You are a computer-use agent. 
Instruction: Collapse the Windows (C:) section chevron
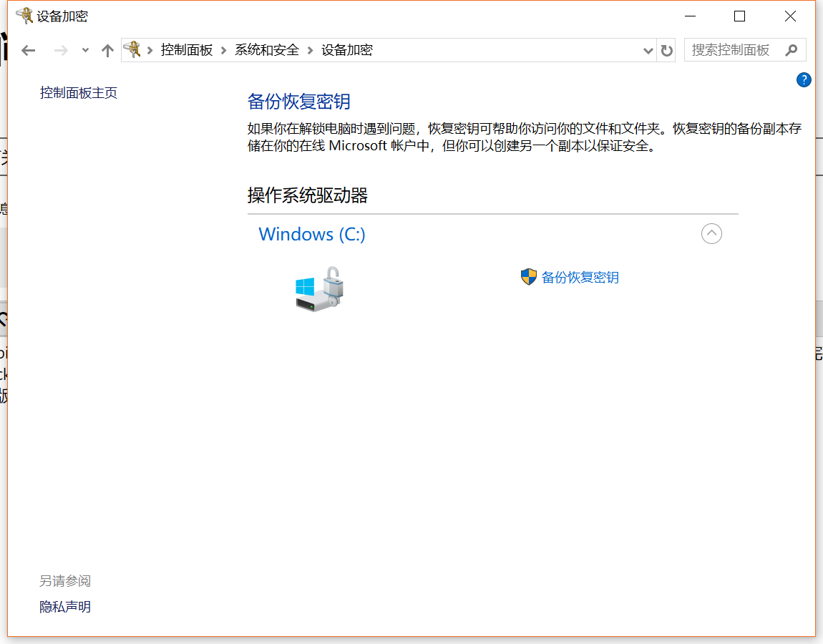[x=711, y=233]
